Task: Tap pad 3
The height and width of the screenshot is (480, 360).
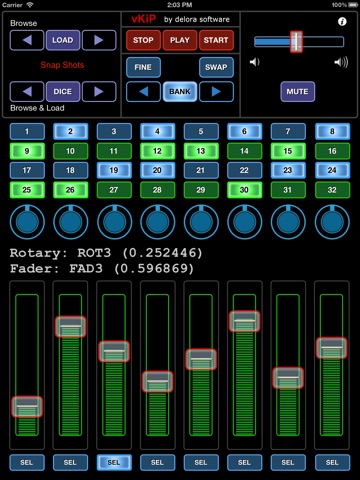Action: 114,131
